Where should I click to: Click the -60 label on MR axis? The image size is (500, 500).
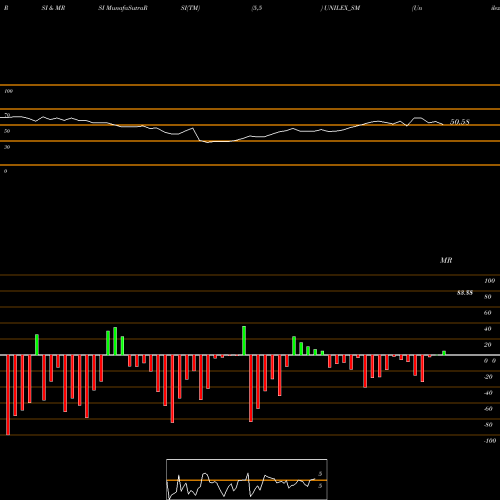tap(488, 409)
